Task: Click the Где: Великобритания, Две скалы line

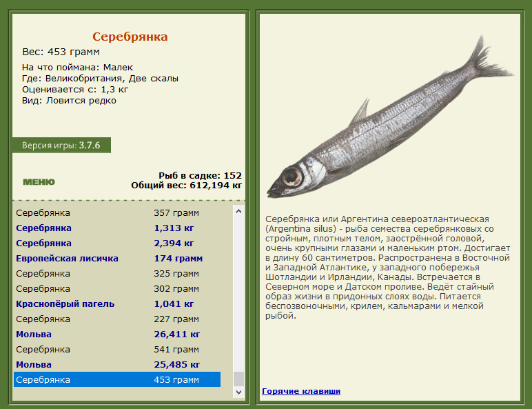Action: click(100, 79)
